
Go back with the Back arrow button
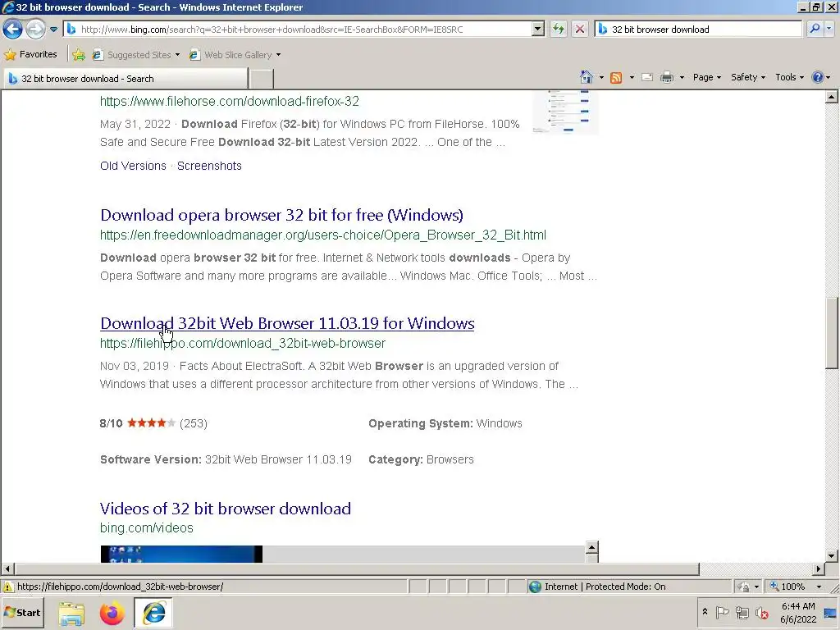pyautogui.click(x=13, y=29)
